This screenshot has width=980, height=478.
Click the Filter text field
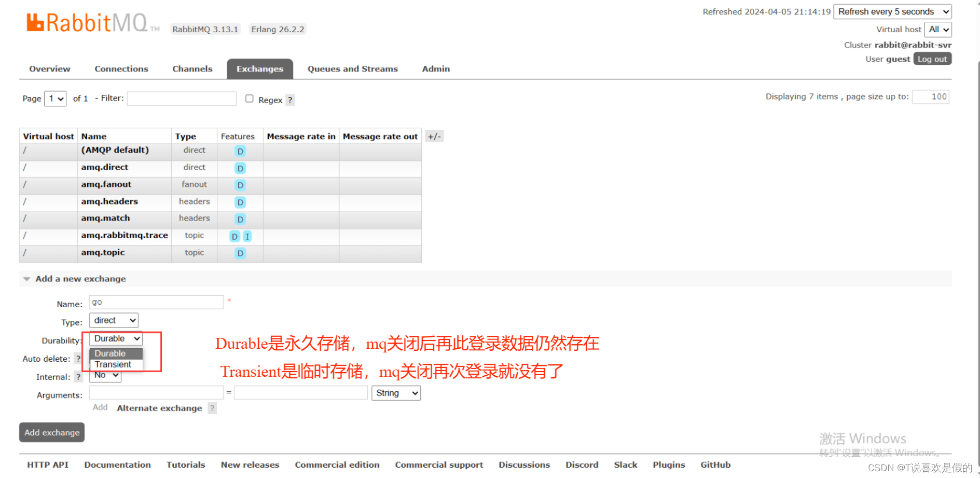pyautogui.click(x=182, y=99)
